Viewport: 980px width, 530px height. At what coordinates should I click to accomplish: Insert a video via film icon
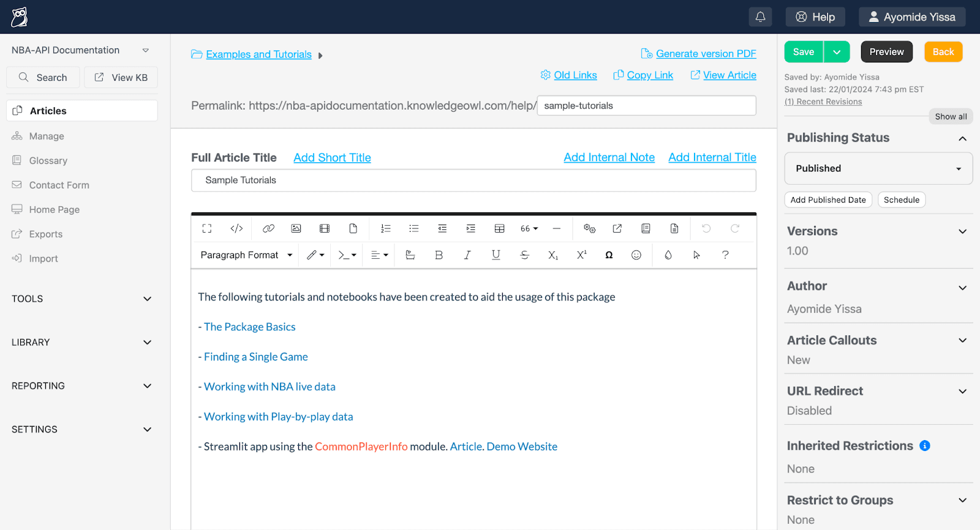(x=325, y=228)
